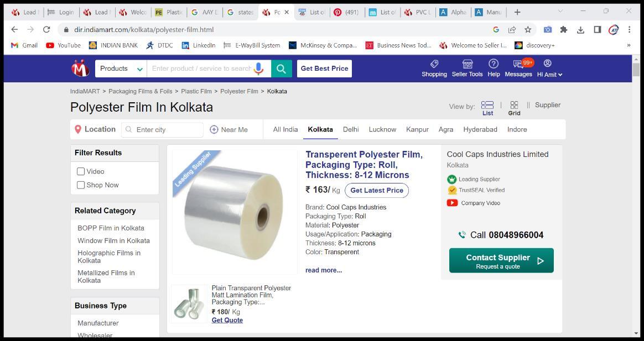Open the Extensions puzzle icon
The height and width of the screenshot is (341, 644).
pyautogui.click(x=564, y=29)
